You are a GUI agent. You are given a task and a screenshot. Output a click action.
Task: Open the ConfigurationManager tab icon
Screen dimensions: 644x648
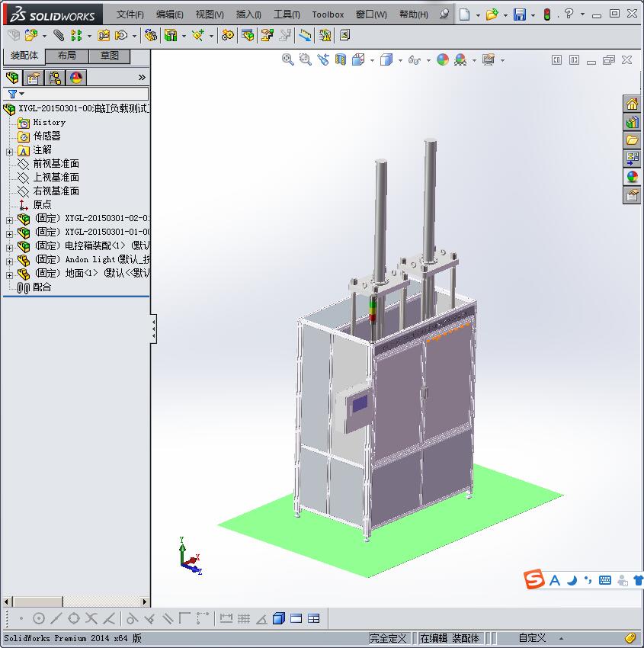(55, 78)
